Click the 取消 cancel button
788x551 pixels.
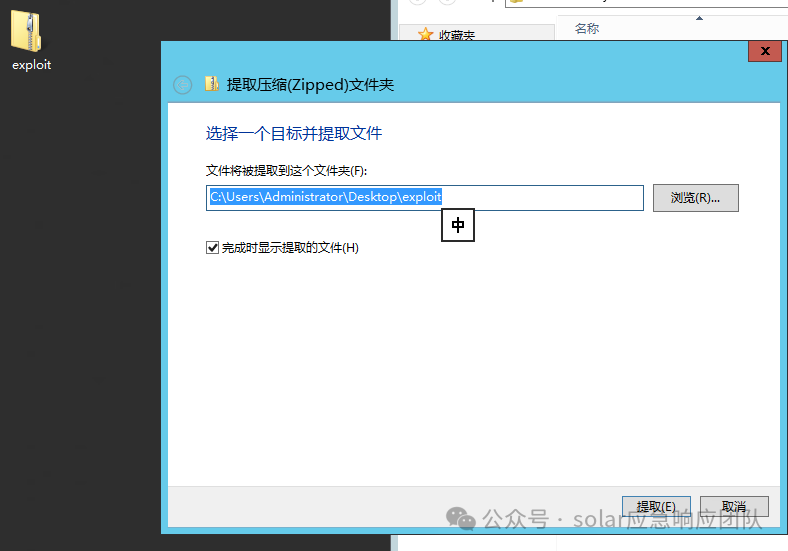point(734,506)
